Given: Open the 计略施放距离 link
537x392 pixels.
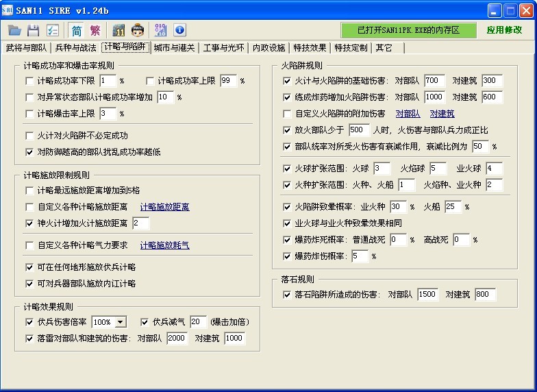Looking at the screenshot, I should pos(165,207).
